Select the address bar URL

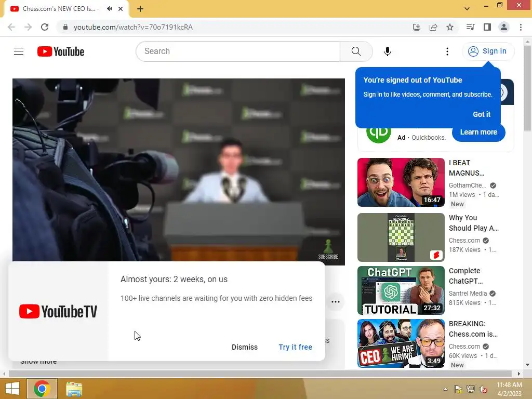tap(133, 27)
